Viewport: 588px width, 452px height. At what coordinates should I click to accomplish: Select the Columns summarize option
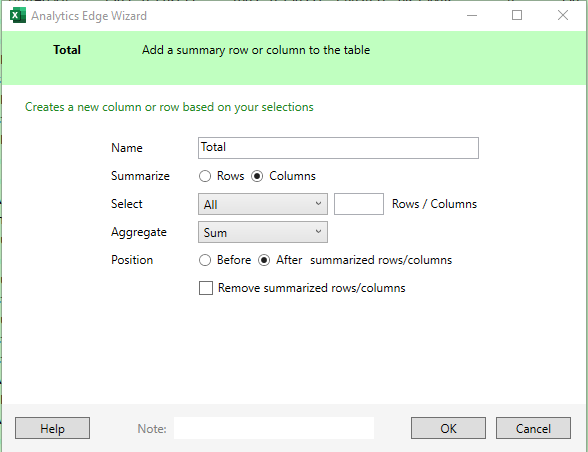(x=257, y=176)
